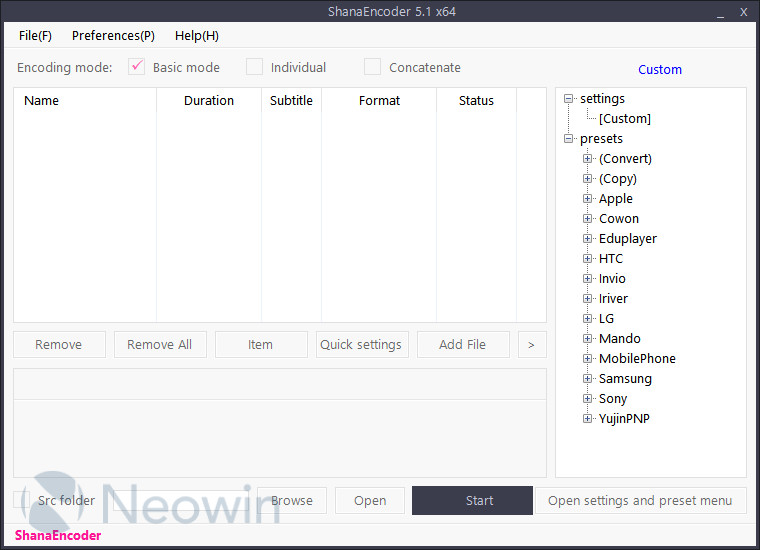This screenshot has height=550, width=760.
Task: Select the Samsung tree label
Action: [625, 378]
